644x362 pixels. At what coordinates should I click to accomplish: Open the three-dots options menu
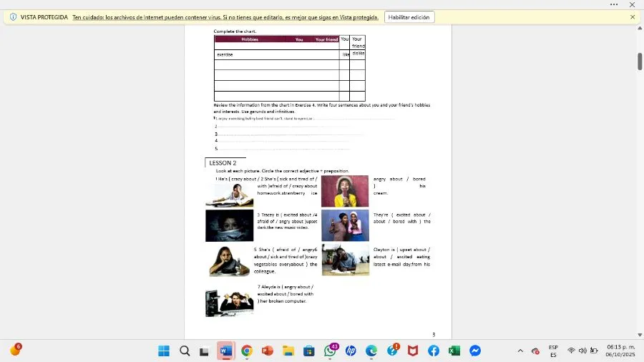click(614, 4)
